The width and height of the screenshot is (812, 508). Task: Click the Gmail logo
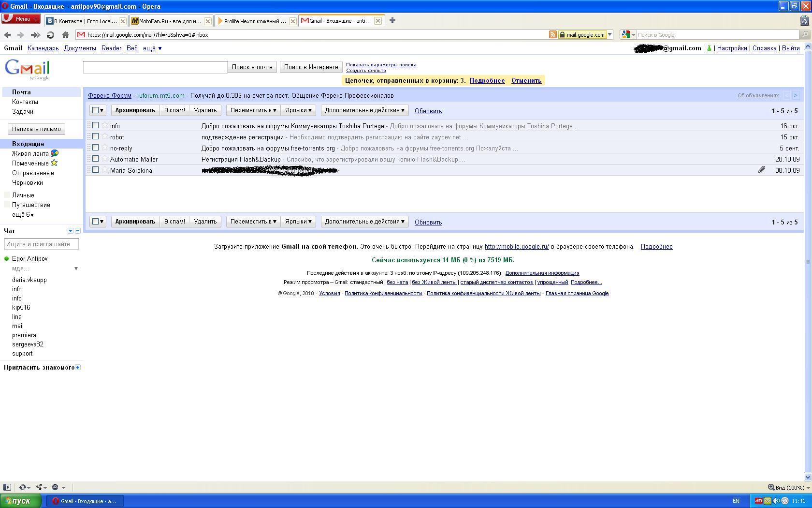27,70
